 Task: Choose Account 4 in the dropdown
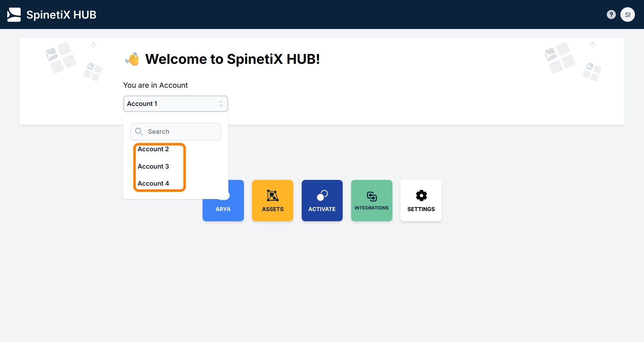pyautogui.click(x=153, y=184)
